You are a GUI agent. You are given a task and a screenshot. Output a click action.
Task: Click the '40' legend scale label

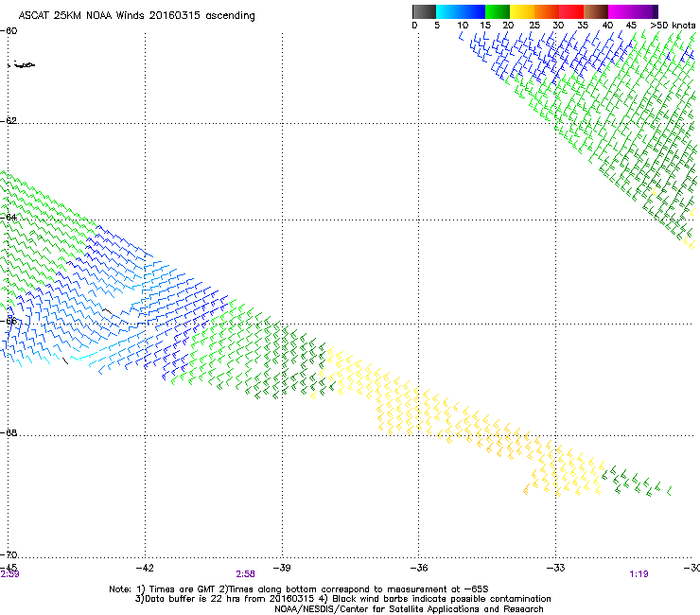607,26
